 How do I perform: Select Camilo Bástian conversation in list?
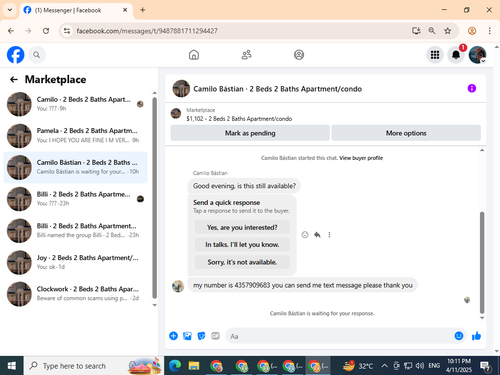(75, 167)
